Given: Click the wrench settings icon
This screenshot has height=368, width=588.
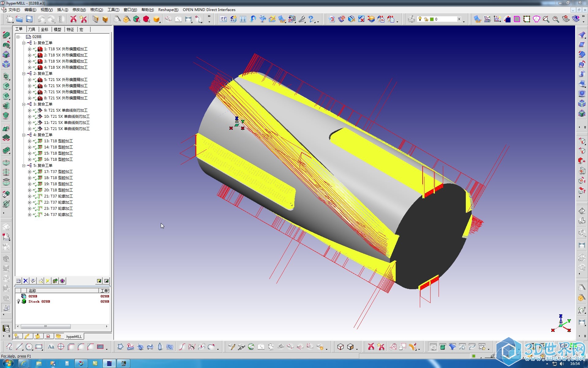Looking at the screenshot, I should click(302, 19).
